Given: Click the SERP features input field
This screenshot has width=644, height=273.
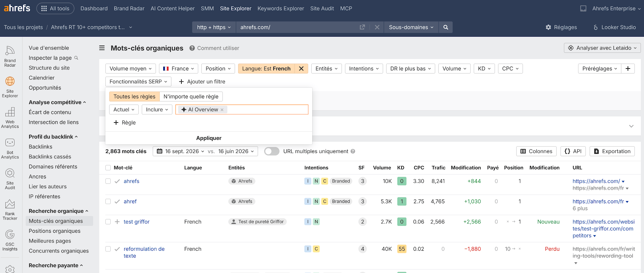Looking at the screenshot, I should [242, 110].
